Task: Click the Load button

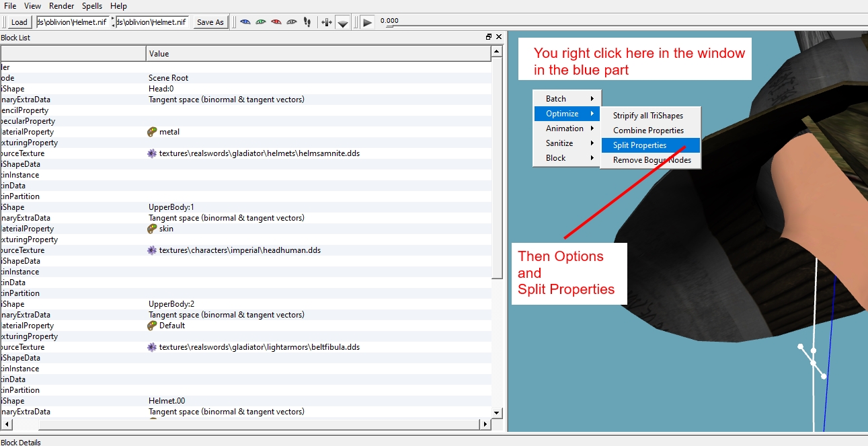Action: (x=19, y=22)
